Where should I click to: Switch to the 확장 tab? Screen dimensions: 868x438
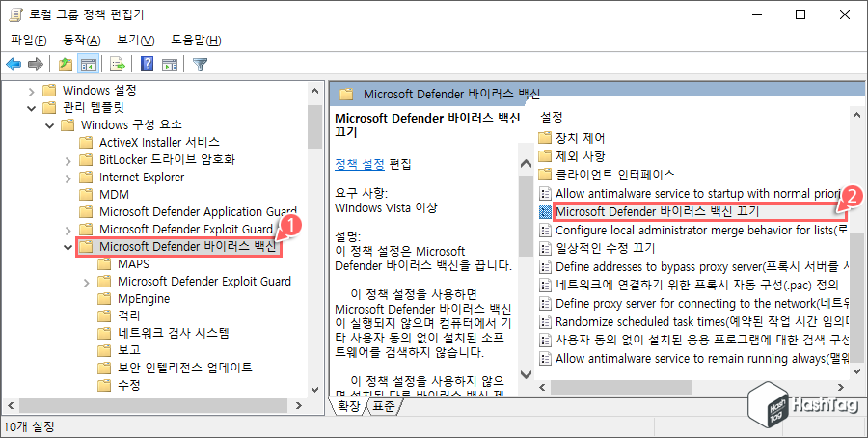[349, 406]
